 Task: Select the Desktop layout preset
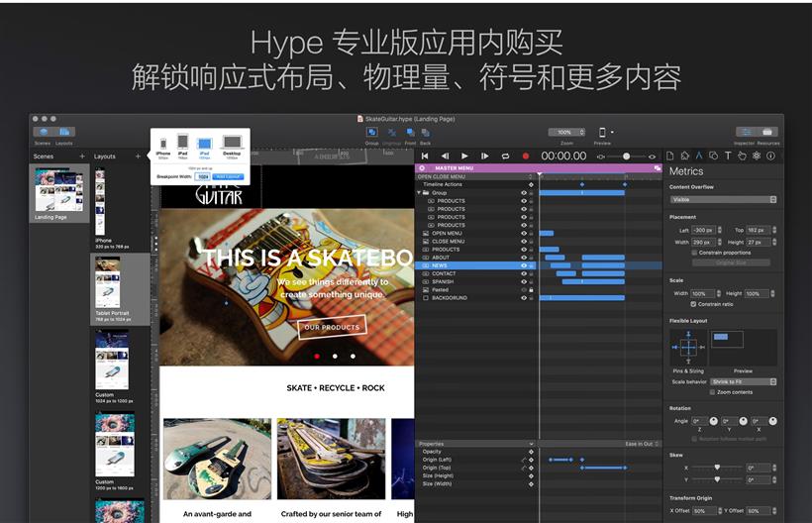(x=232, y=145)
